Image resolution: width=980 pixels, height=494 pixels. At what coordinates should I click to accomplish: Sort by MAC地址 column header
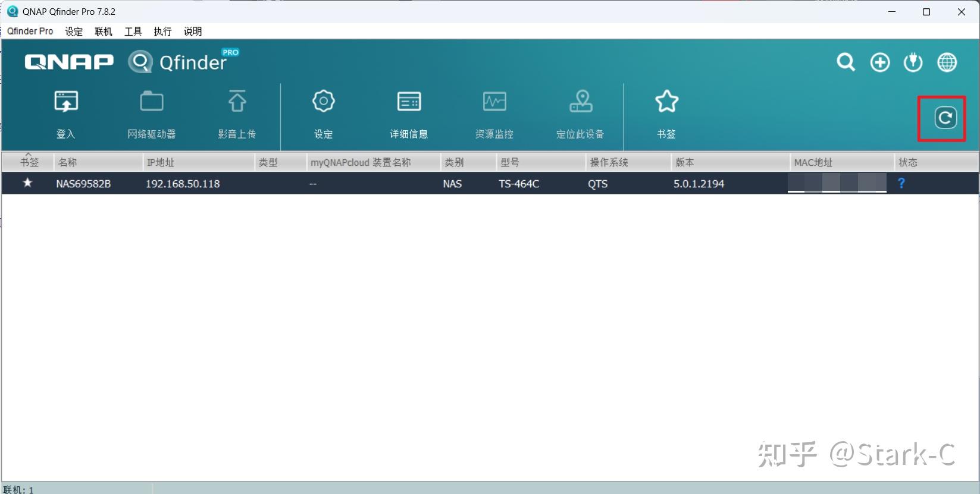click(x=841, y=162)
